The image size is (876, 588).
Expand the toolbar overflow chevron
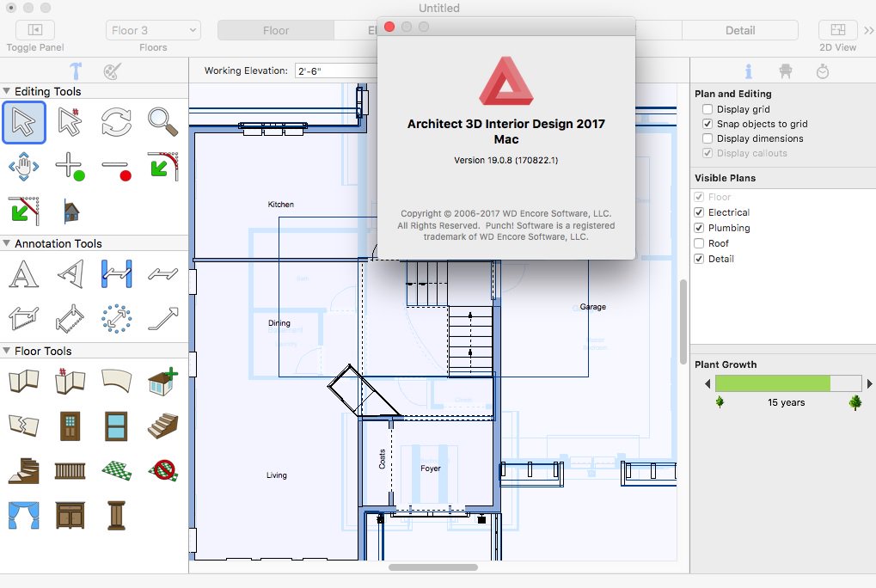pos(868,30)
